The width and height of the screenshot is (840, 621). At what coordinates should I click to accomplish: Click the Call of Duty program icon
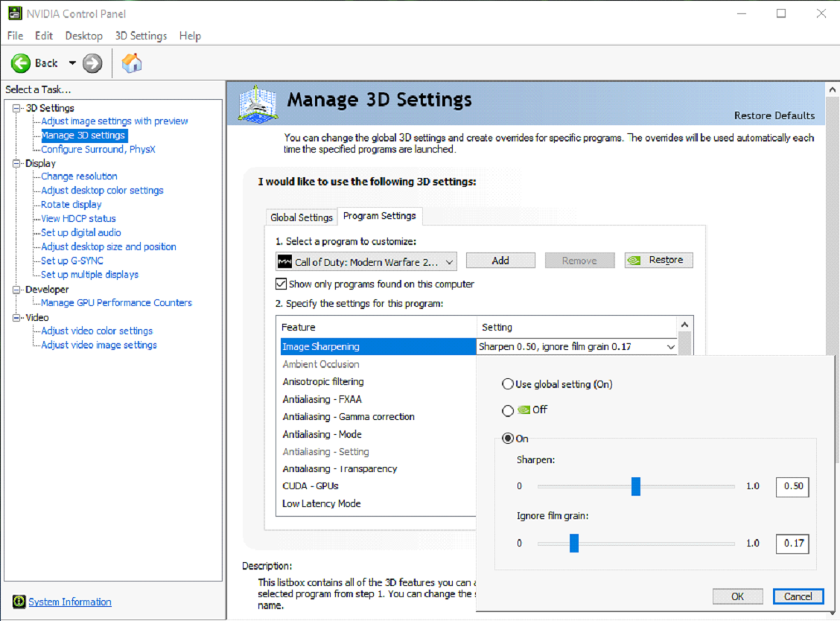pos(284,261)
